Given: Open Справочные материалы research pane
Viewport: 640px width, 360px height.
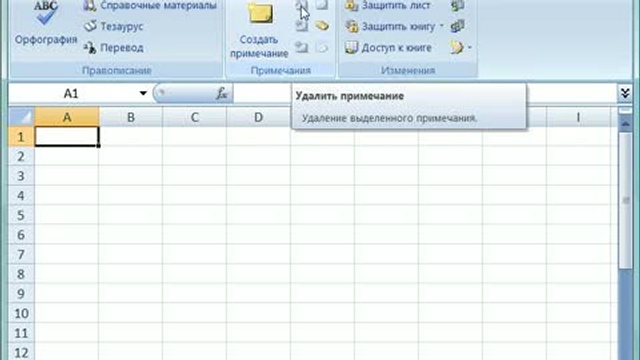Looking at the screenshot, I should click(x=150, y=5).
